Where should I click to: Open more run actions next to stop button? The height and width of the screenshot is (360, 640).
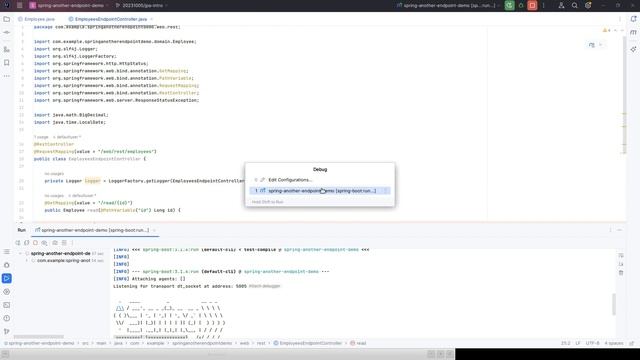click(543, 6)
